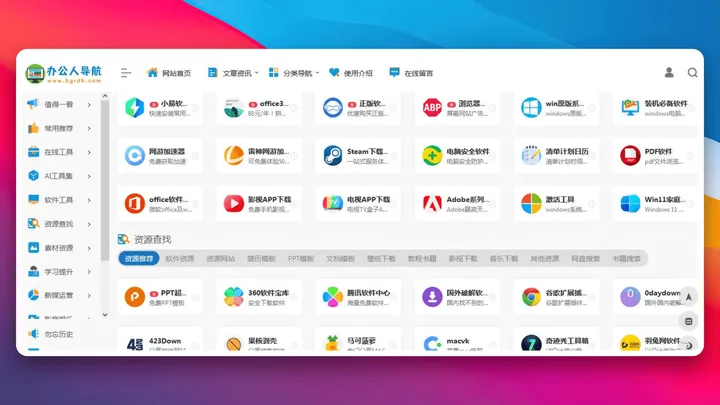This screenshot has width=720, height=405.
Task: Click the 清单计划日历 notepad icon
Action: (531, 155)
